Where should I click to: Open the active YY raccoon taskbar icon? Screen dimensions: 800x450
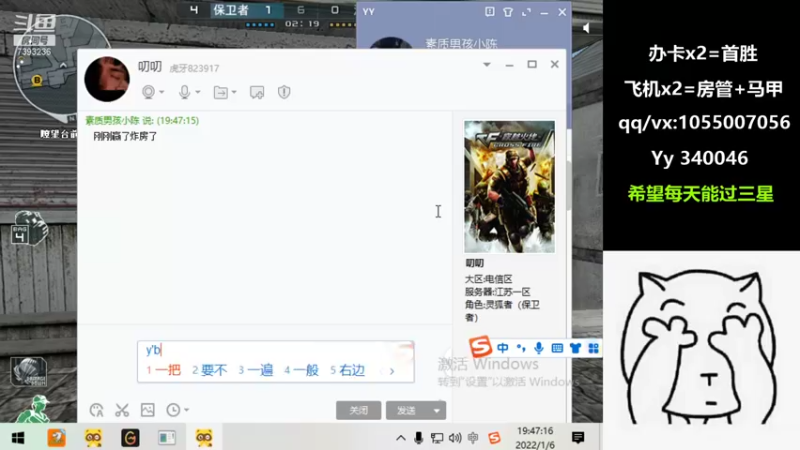(x=204, y=438)
